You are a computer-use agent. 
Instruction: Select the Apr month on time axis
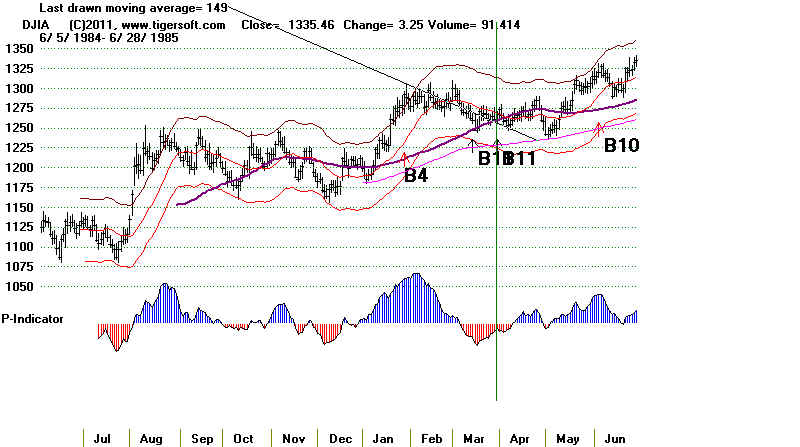pos(520,438)
